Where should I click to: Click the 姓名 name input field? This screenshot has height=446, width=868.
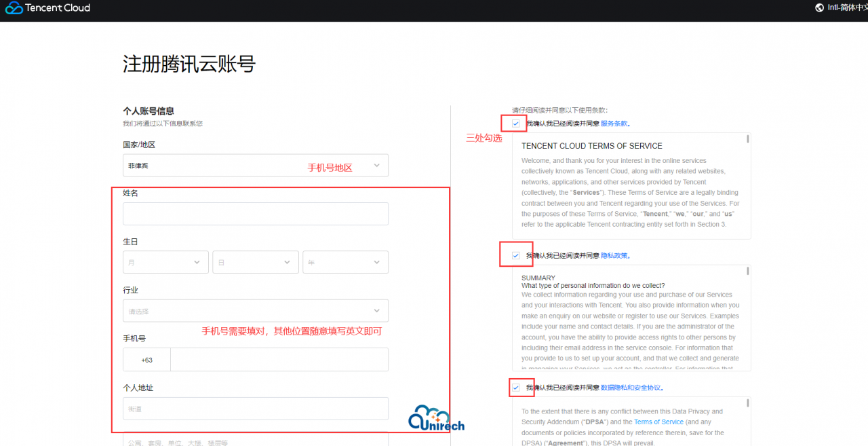255,213
